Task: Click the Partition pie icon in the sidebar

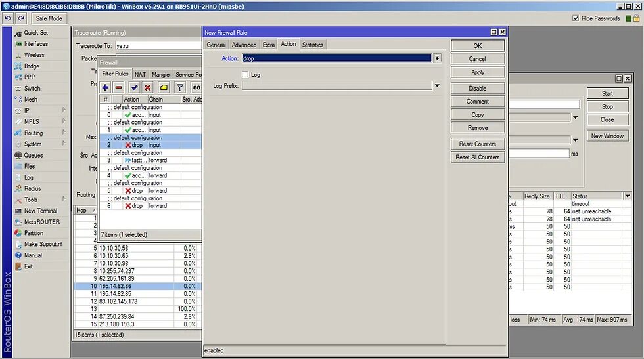Action: 18,233
